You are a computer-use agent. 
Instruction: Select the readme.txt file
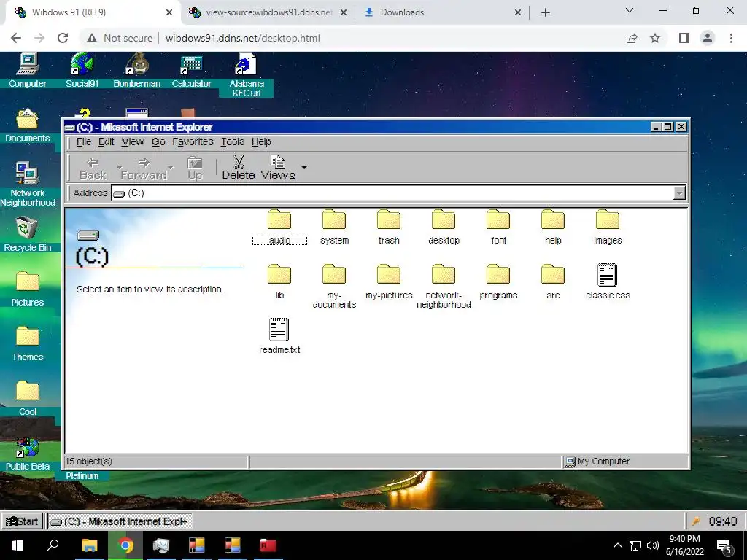[279, 336]
